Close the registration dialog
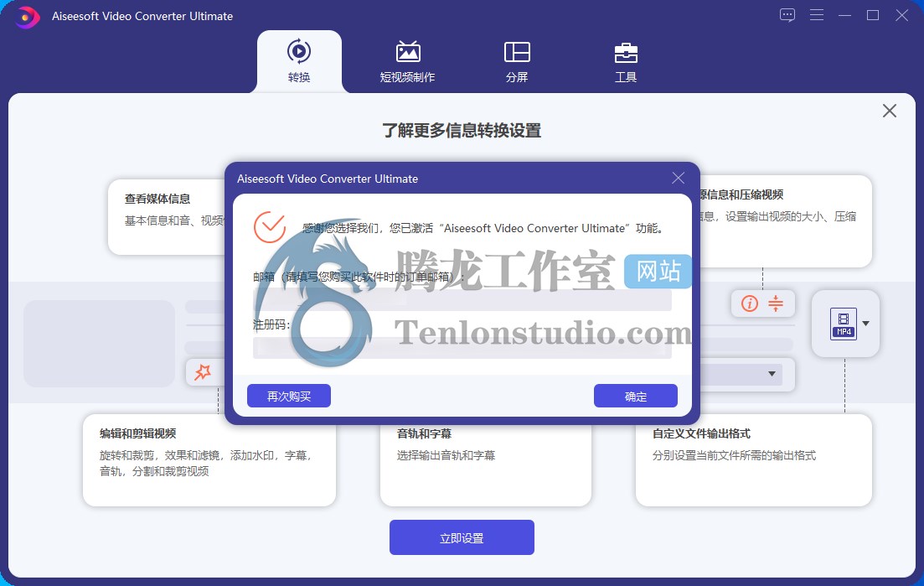Image resolution: width=924 pixels, height=586 pixels. coord(679,178)
